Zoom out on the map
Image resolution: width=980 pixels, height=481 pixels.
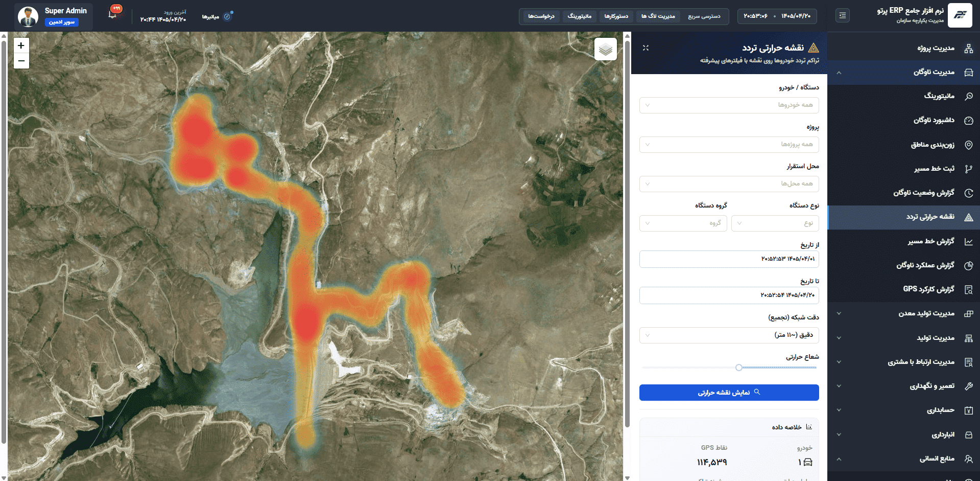(x=21, y=61)
